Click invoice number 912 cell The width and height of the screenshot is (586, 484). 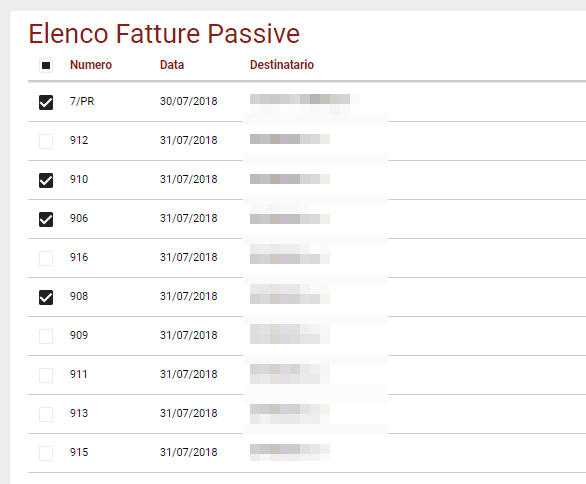(x=79, y=140)
